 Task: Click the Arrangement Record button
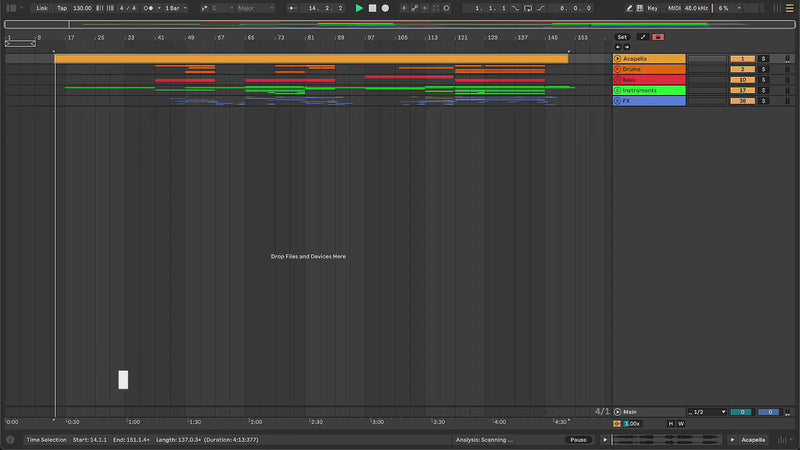coord(385,8)
